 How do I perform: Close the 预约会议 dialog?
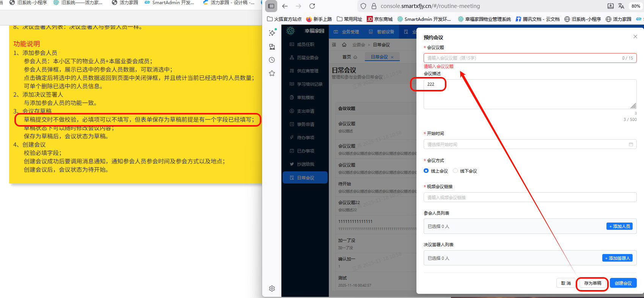pyautogui.click(x=635, y=37)
